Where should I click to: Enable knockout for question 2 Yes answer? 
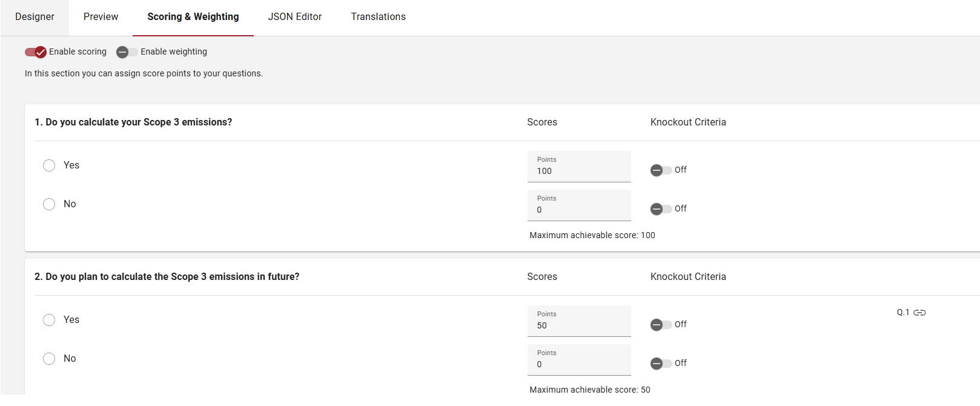661,325
